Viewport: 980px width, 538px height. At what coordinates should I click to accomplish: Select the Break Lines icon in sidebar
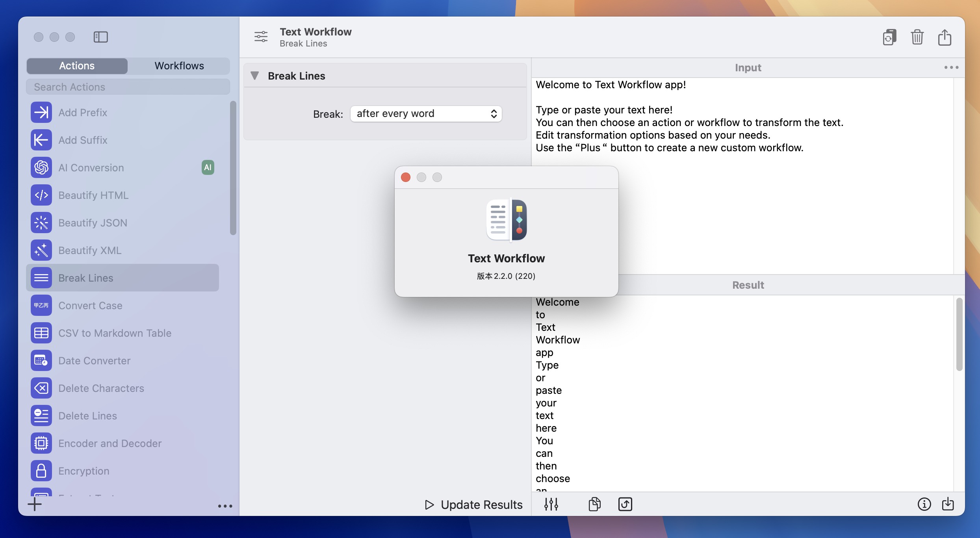(41, 278)
